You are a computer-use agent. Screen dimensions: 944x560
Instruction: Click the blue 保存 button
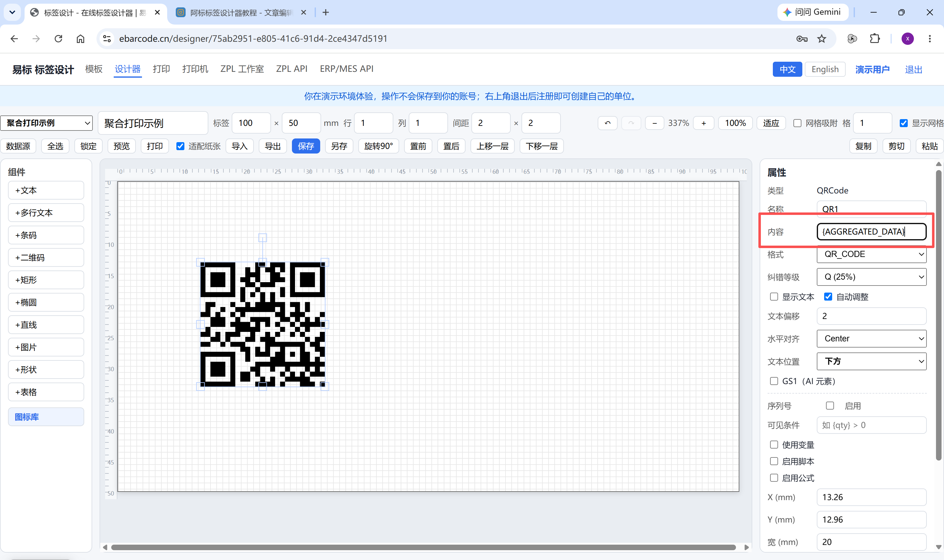click(306, 146)
